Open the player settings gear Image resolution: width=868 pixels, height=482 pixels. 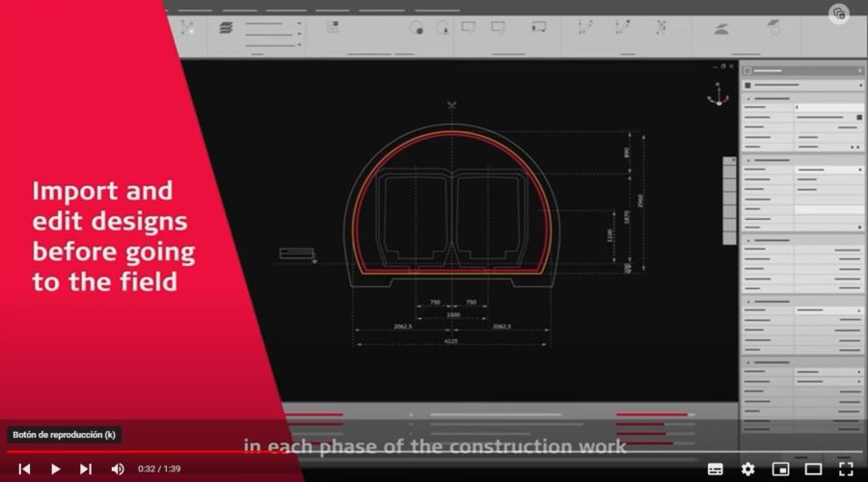point(747,469)
